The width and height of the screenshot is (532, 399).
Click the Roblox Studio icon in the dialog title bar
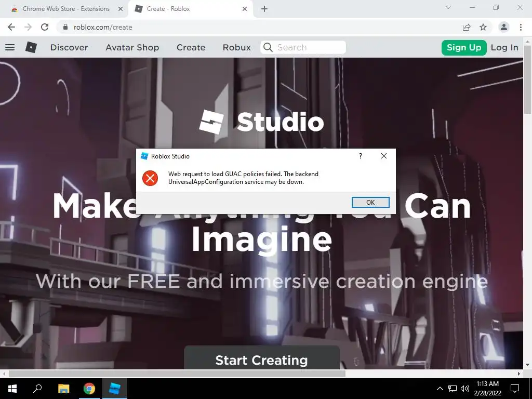click(x=144, y=156)
